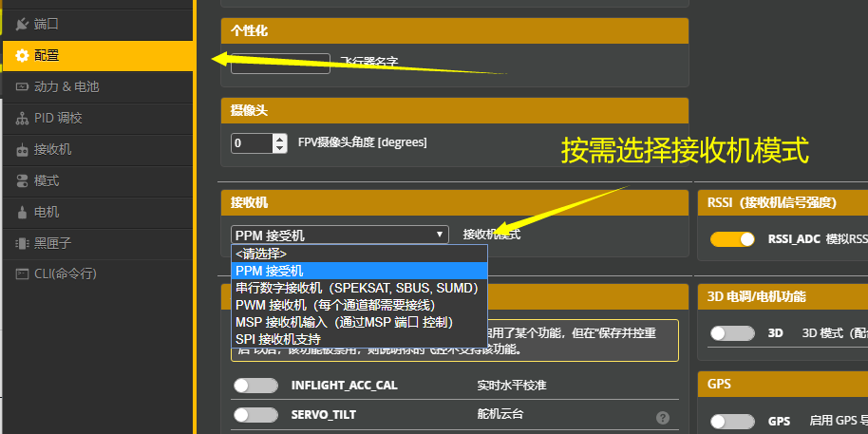Open the 模式 tab
Image resolution: width=868 pixels, height=434 pixels.
click(98, 180)
